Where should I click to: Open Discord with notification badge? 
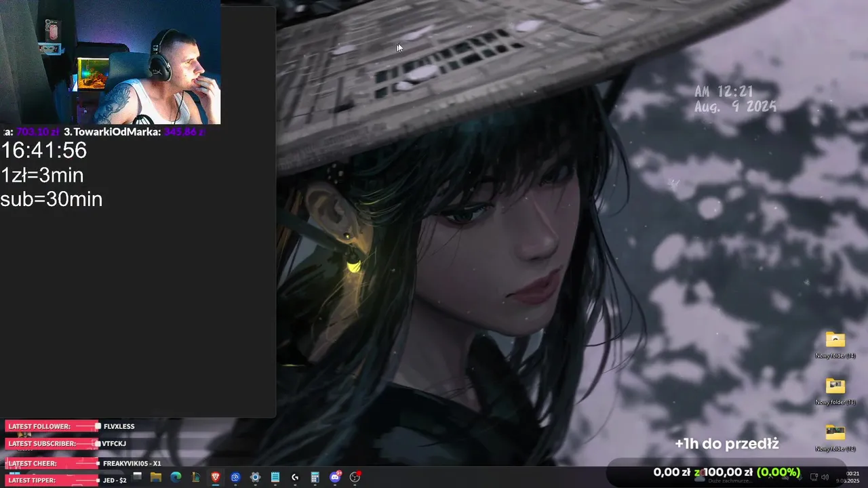(x=335, y=477)
